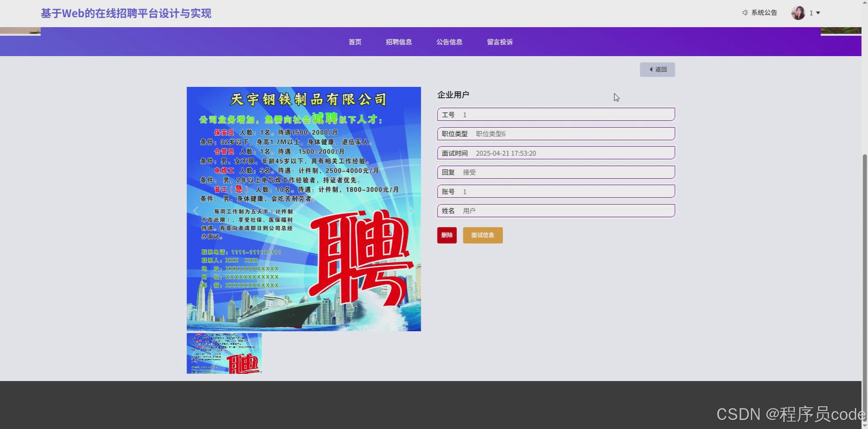Image resolution: width=868 pixels, height=429 pixels.
Task: Select the small recruitment poster thumbnail
Action: (x=224, y=353)
